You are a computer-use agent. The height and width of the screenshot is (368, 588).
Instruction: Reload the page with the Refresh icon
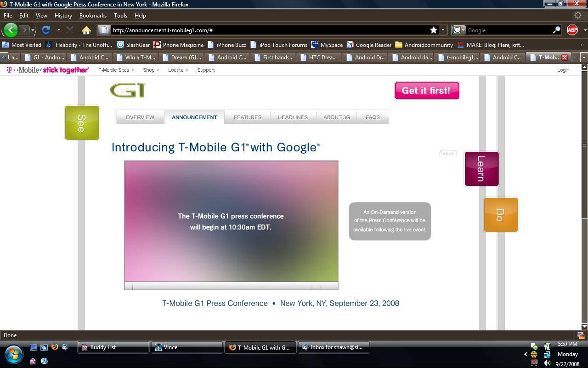pos(46,30)
